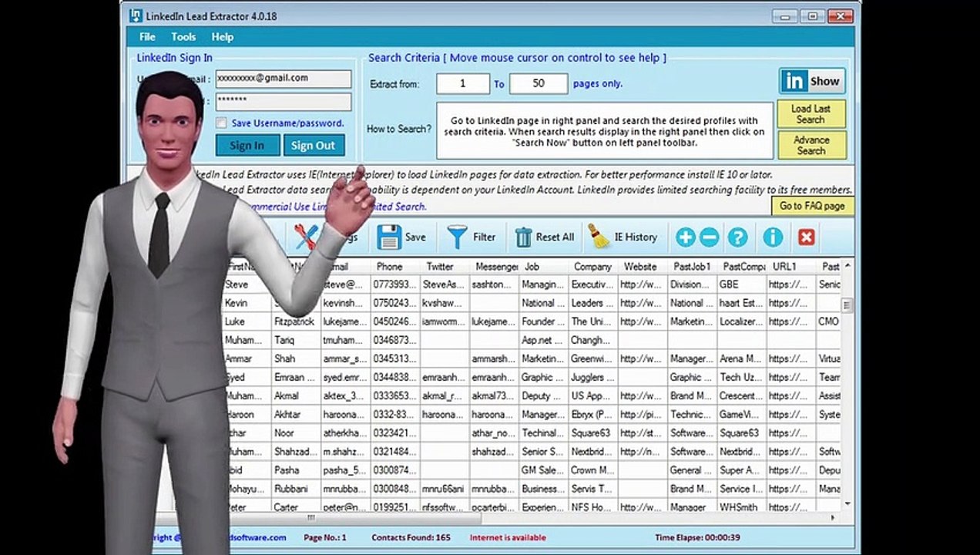Select the US App... company cell
The width and height of the screenshot is (980, 555).
592,395
